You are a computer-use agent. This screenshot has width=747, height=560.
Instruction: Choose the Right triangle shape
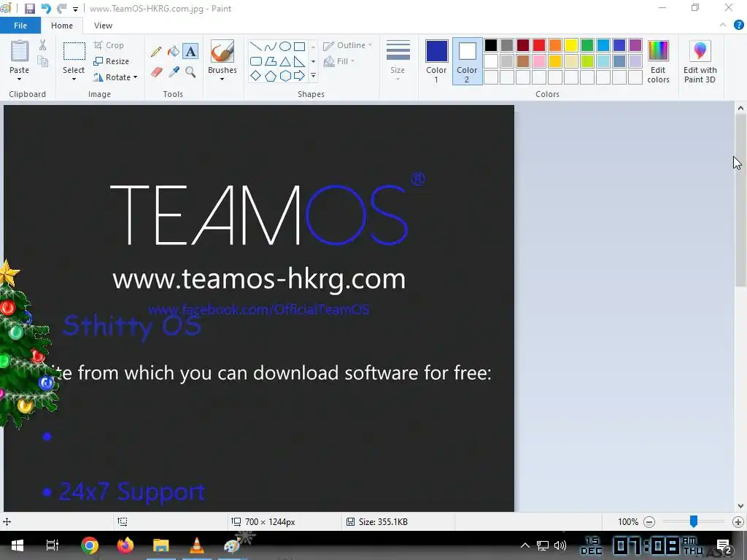tap(299, 61)
